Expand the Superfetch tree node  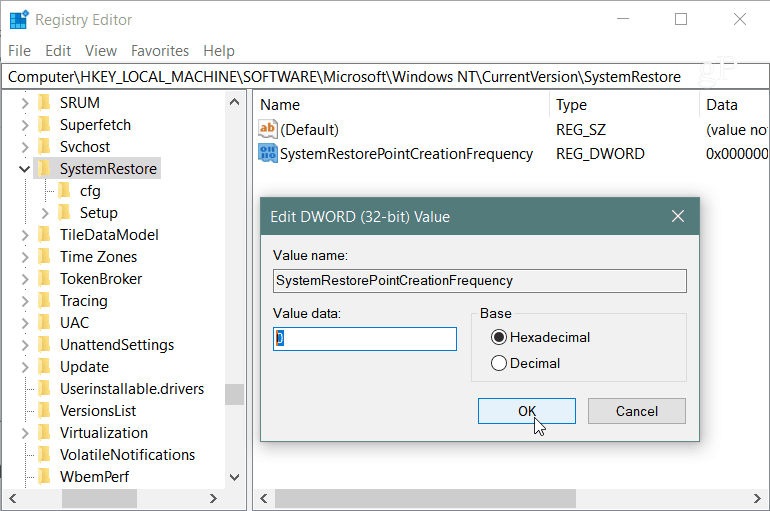(x=25, y=125)
